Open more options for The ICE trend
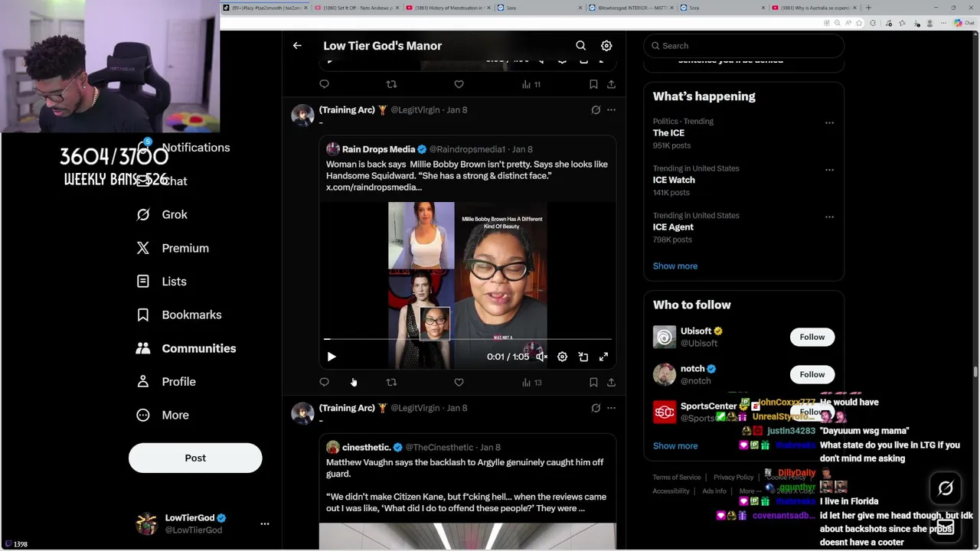980x551 pixels. pyautogui.click(x=829, y=122)
